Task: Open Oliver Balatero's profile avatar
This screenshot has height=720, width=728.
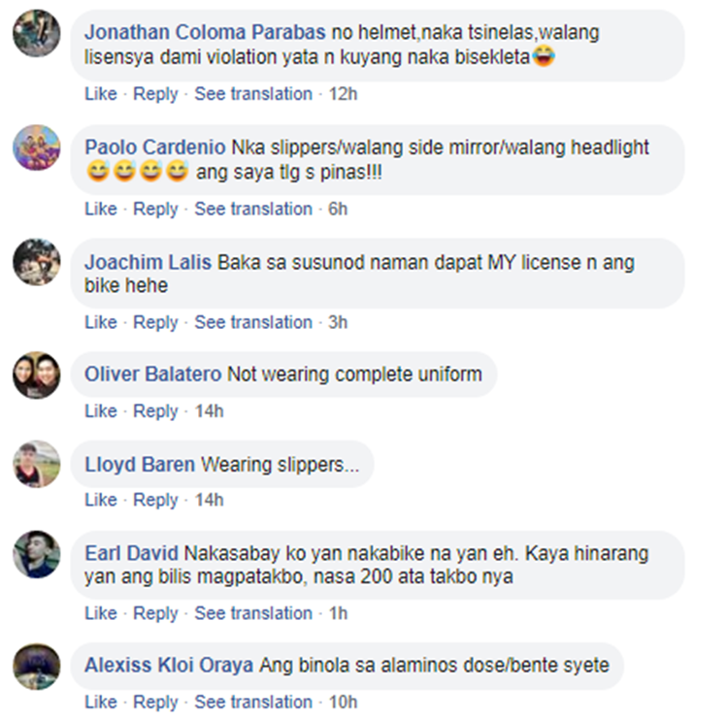Action: tap(36, 375)
